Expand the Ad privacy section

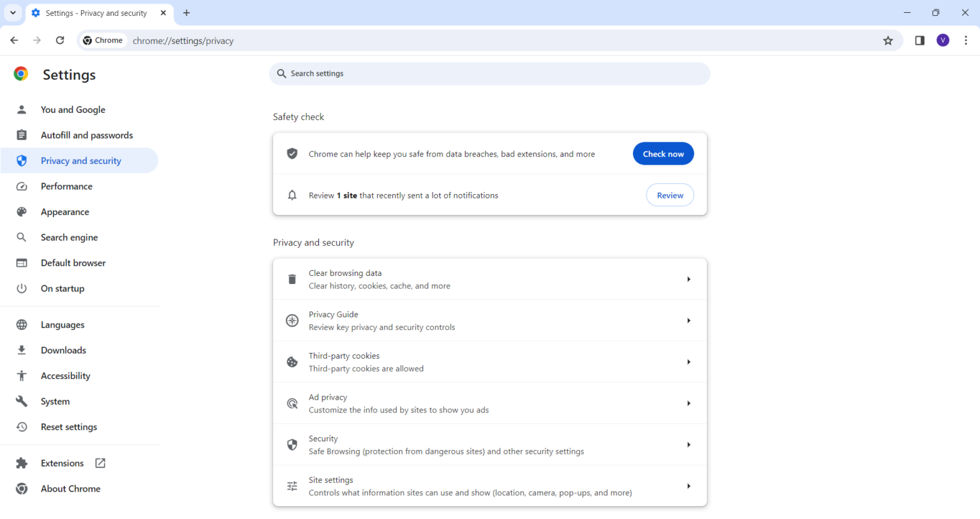tap(688, 403)
